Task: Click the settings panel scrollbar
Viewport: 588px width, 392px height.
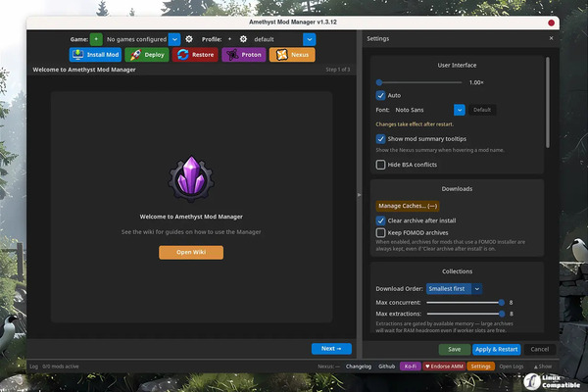Action: click(548, 102)
